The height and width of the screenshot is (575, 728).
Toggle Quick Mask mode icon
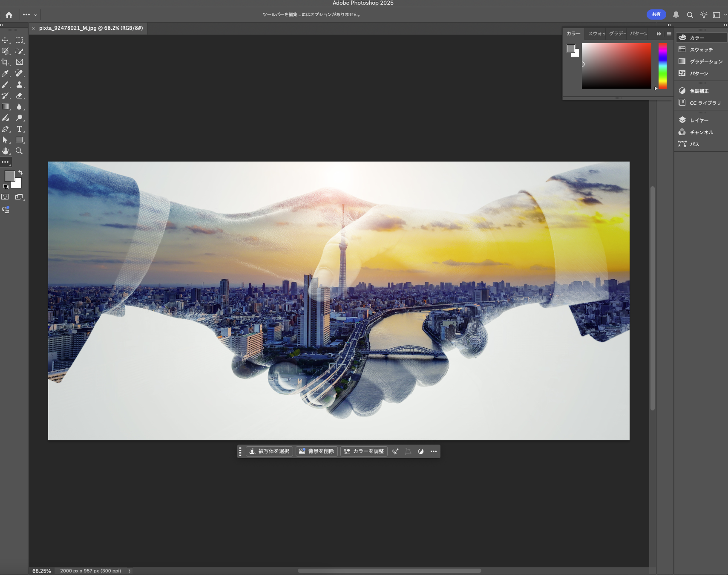click(5, 197)
